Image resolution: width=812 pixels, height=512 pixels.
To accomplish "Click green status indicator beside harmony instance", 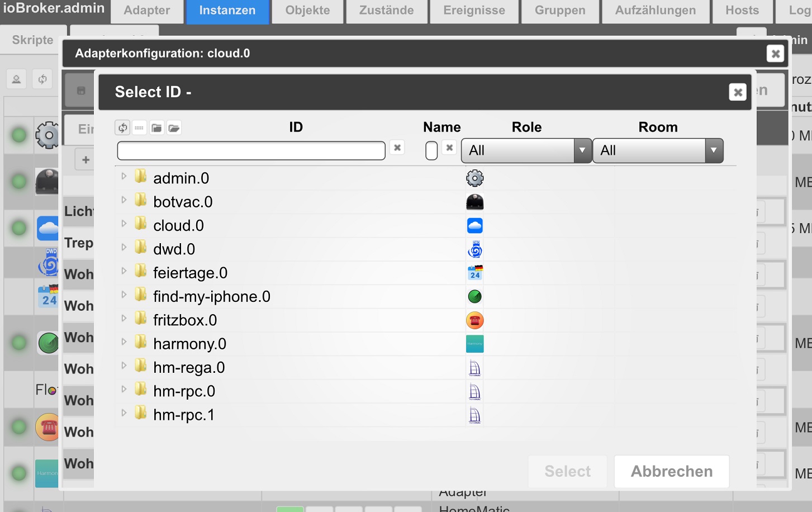I will 19,473.
